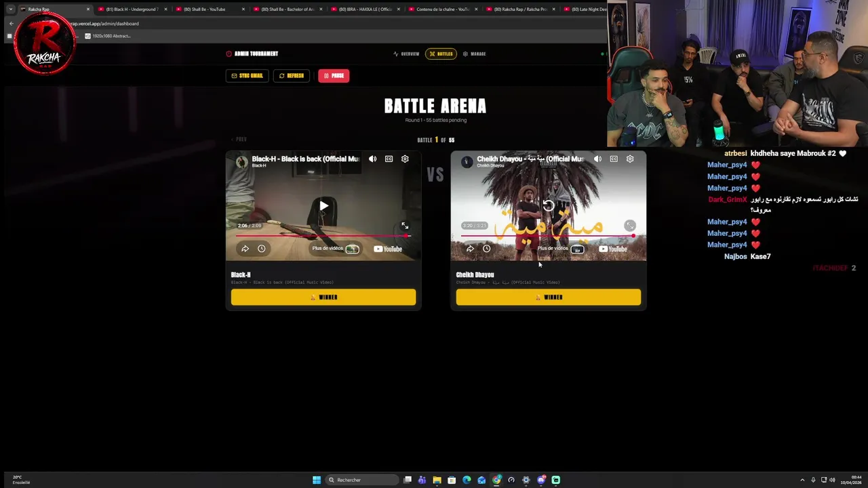The width and height of the screenshot is (868, 488).
Task: Close the Rakcha Rap browser tab
Action: tap(88, 9)
